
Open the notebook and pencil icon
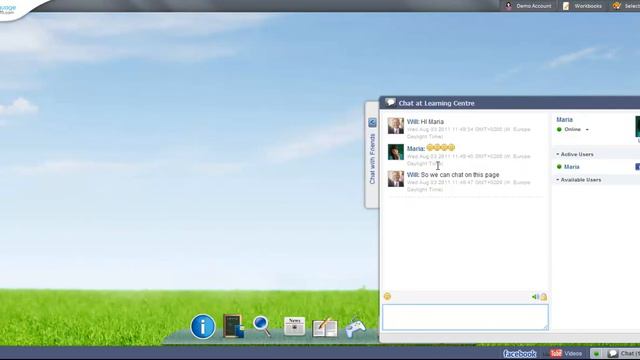(325, 328)
